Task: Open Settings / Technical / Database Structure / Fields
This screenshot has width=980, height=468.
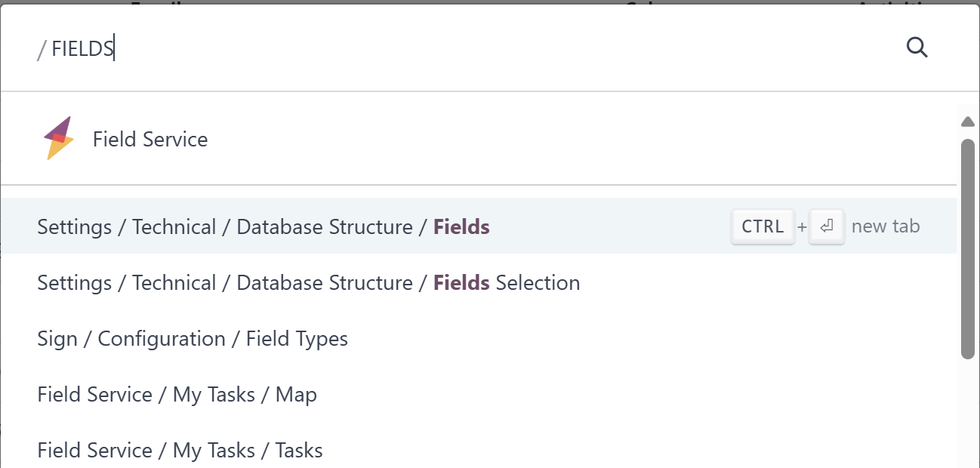Action: [479, 226]
